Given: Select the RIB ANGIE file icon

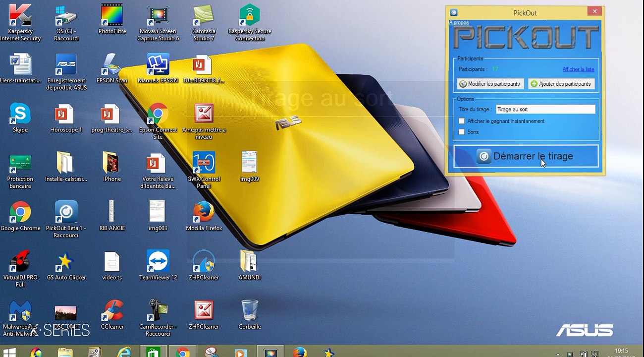Looking at the screenshot, I should tap(112, 216).
